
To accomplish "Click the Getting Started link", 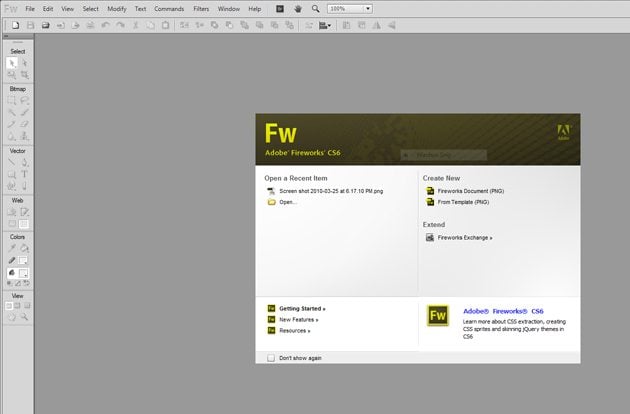I will click(x=302, y=309).
